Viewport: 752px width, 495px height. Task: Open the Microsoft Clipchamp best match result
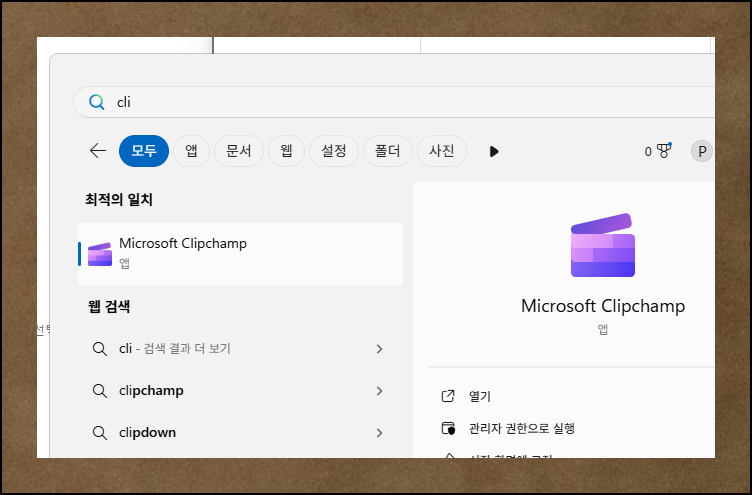click(x=240, y=254)
